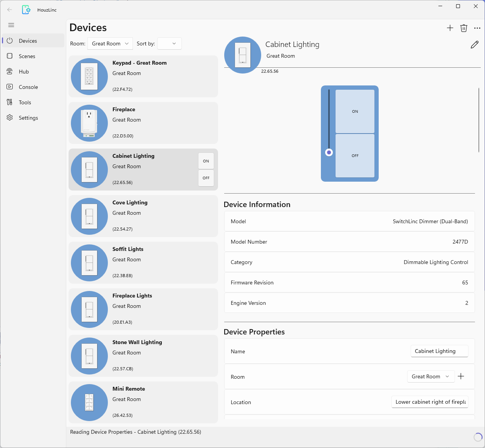The height and width of the screenshot is (448, 485).
Task: Click the Location text field
Action: point(430,402)
